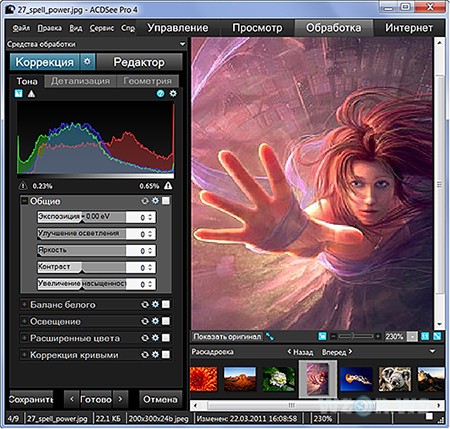
Task: Expand the Баланс белого group
Action: [x=24, y=304]
